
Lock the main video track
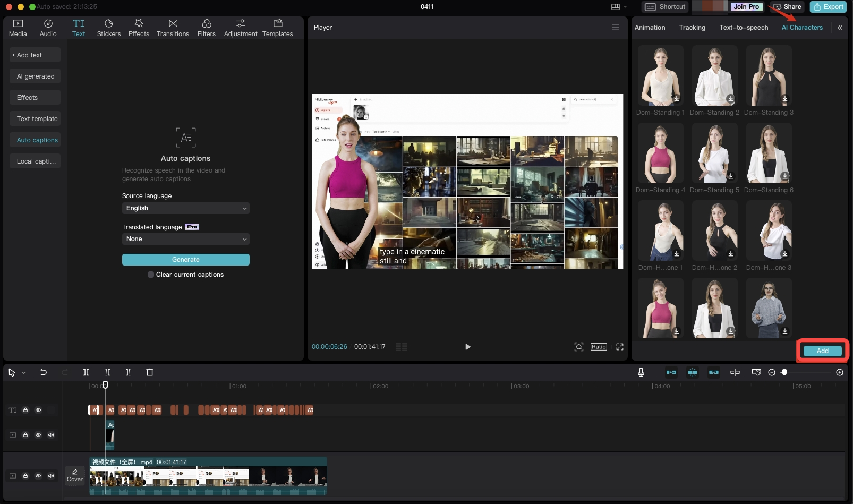pyautogui.click(x=25, y=476)
